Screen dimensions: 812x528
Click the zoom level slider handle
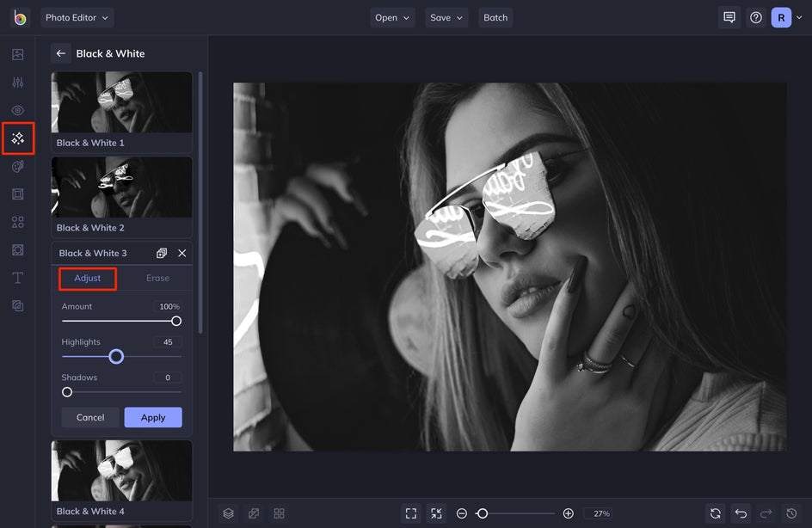482,513
